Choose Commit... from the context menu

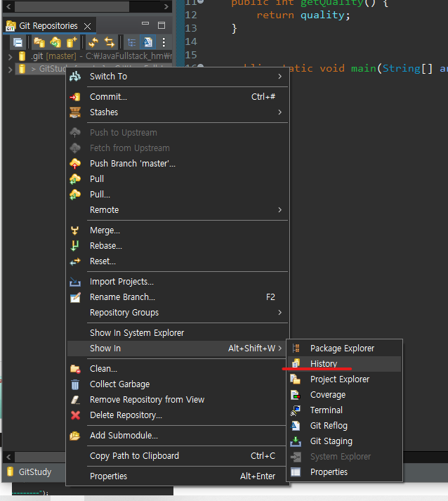point(178,97)
